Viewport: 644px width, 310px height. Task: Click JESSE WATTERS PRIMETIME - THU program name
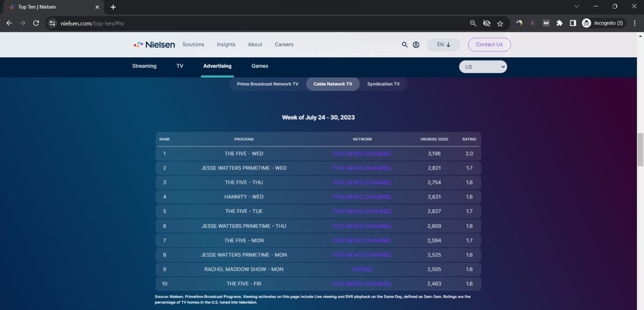click(244, 226)
